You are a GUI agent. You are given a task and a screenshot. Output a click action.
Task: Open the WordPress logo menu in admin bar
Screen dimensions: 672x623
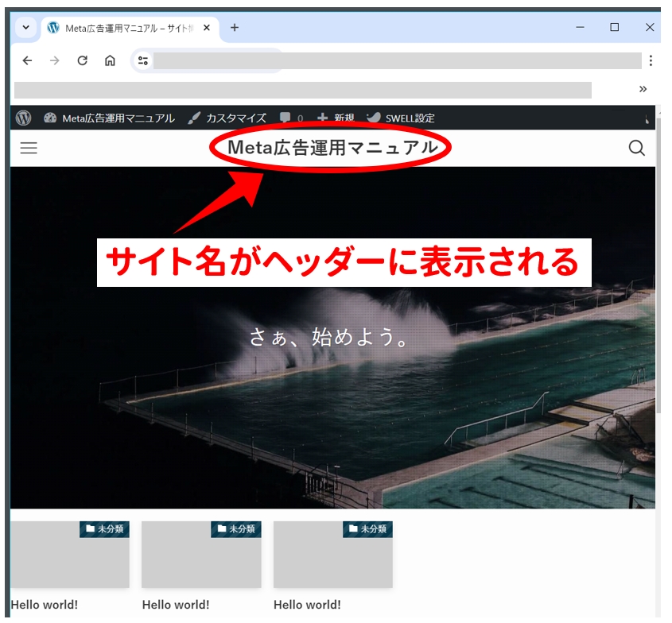coord(24,118)
